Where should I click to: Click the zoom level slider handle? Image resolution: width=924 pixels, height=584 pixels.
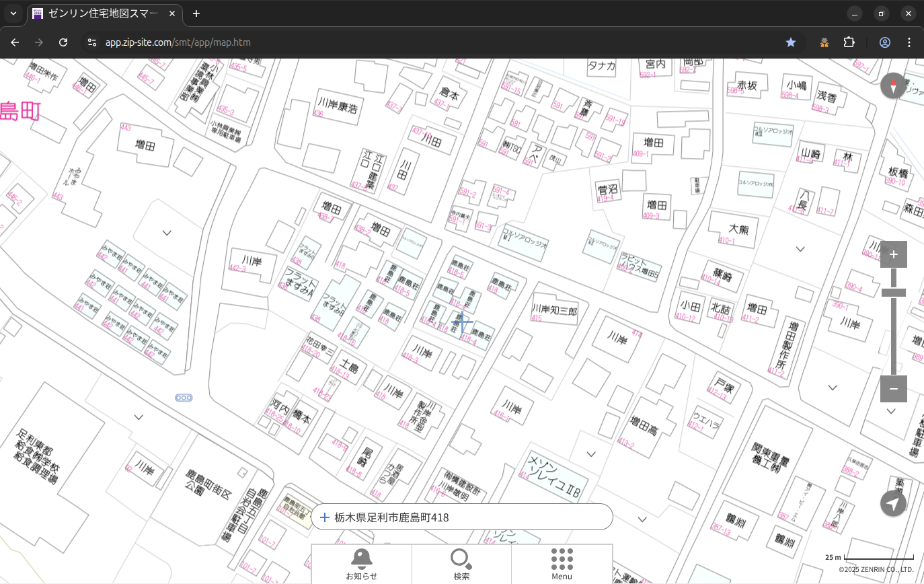[x=893, y=293]
